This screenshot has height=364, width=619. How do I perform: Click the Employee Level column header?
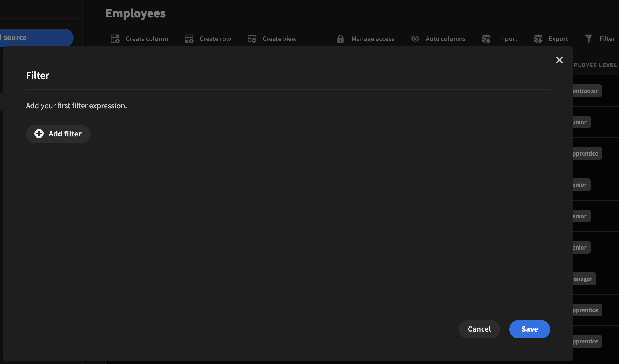coord(596,65)
